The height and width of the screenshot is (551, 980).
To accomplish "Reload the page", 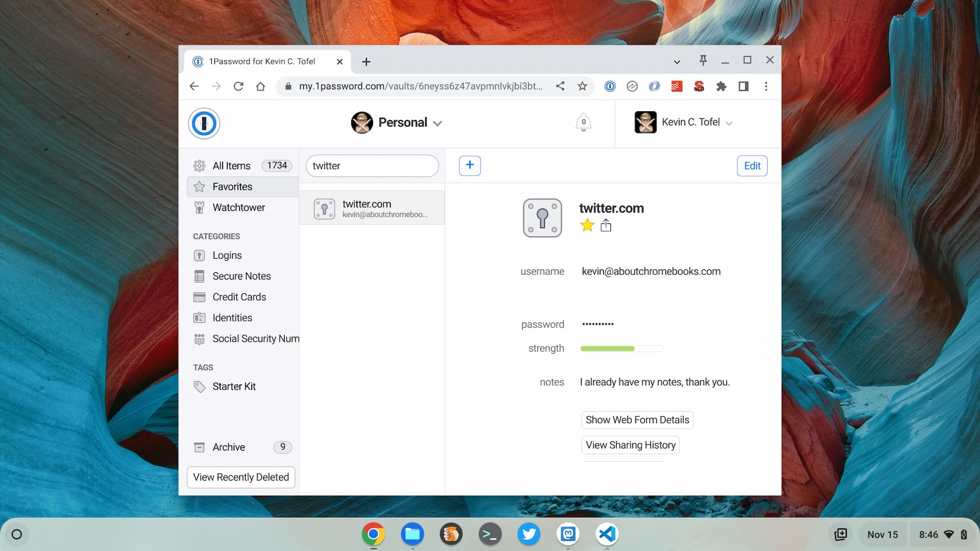I will click(238, 86).
